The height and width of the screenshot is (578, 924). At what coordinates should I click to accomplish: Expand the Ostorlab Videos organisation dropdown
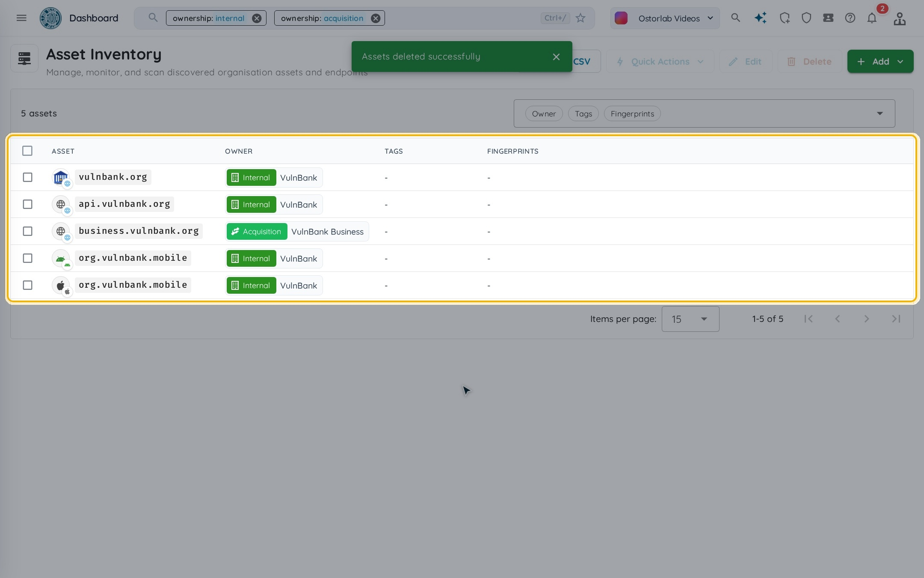[x=665, y=18]
